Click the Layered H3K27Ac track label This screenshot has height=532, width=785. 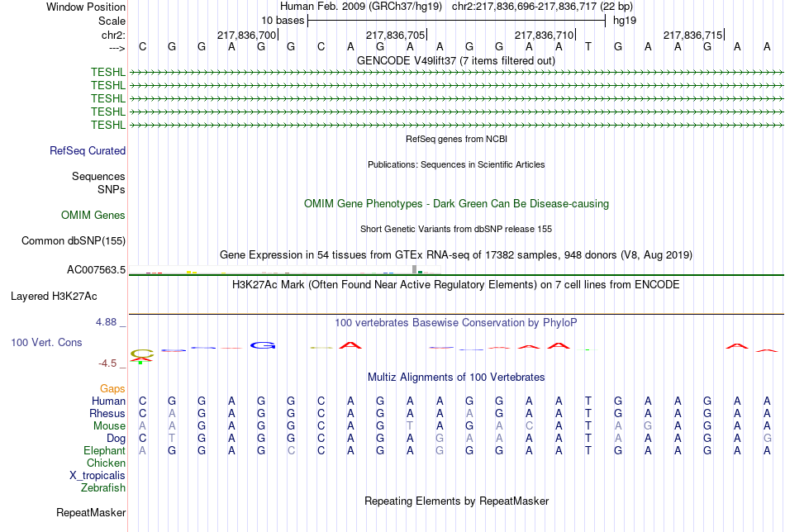tap(54, 297)
